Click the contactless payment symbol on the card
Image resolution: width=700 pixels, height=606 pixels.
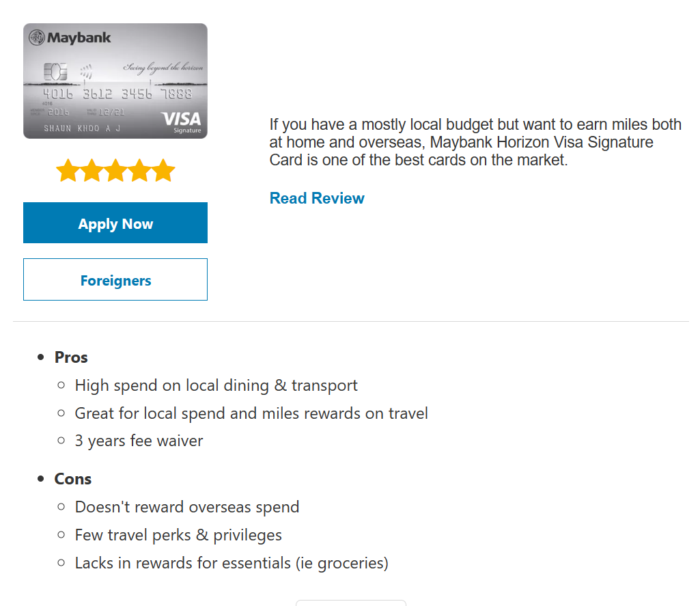pyautogui.click(x=86, y=70)
